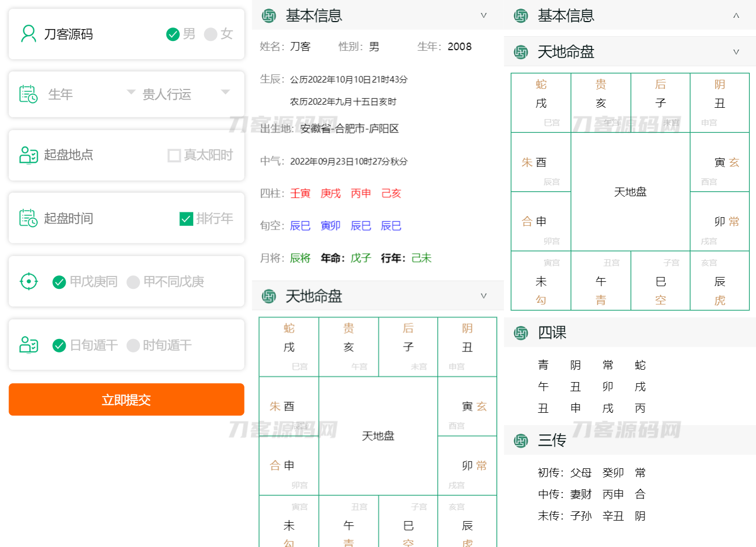Collapse the right 天地命盘 panel chevron
Image resolution: width=756 pixels, height=547 pixels.
(736, 52)
